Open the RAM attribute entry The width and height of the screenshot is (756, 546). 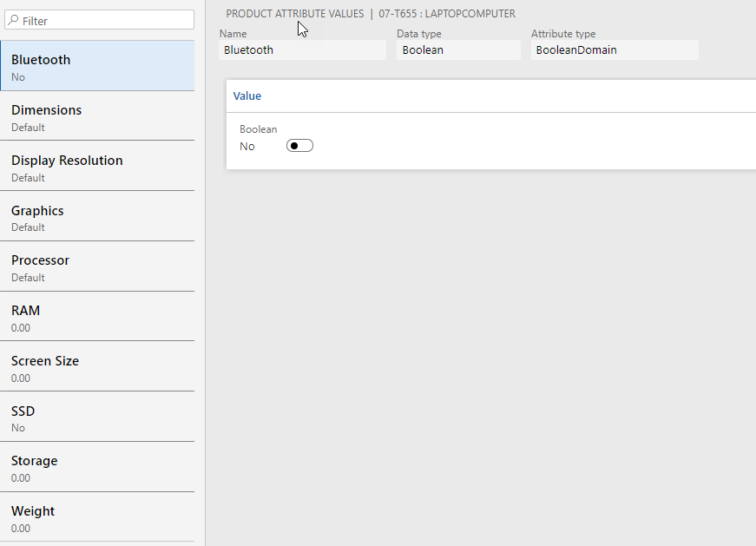point(96,318)
